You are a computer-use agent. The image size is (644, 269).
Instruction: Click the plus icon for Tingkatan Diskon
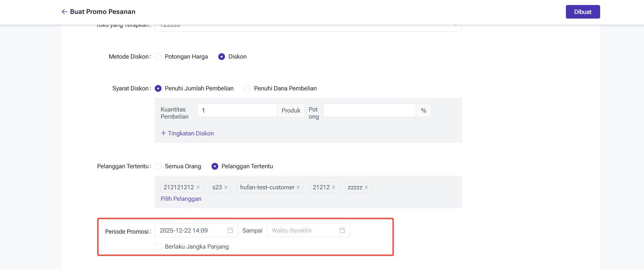[x=163, y=133]
